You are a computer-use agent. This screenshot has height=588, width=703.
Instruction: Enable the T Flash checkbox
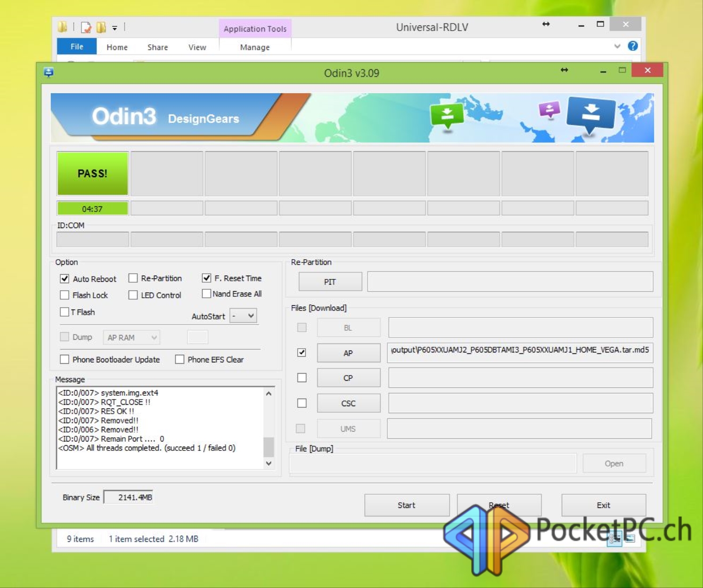click(x=65, y=312)
